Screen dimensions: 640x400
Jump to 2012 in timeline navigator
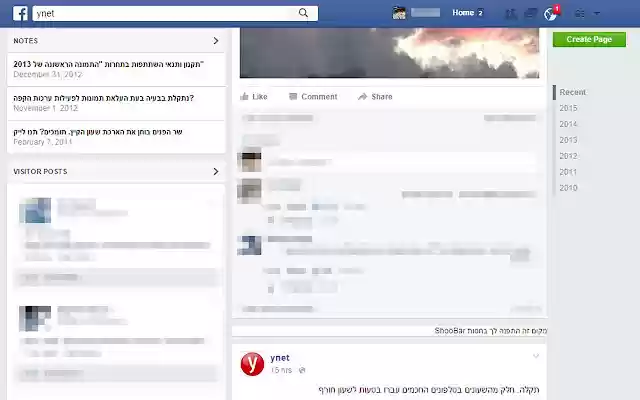568,156
